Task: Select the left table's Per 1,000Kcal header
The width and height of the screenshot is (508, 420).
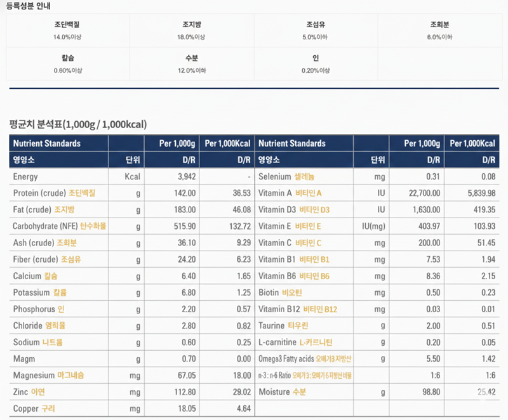Action: pyautogui.click(x=227, y=143)
